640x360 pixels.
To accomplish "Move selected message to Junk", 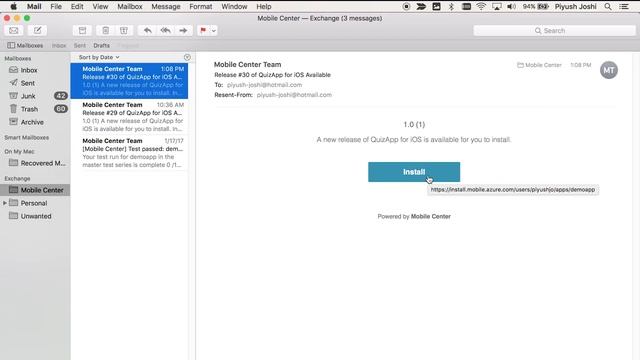I will (x=124, y=31).
